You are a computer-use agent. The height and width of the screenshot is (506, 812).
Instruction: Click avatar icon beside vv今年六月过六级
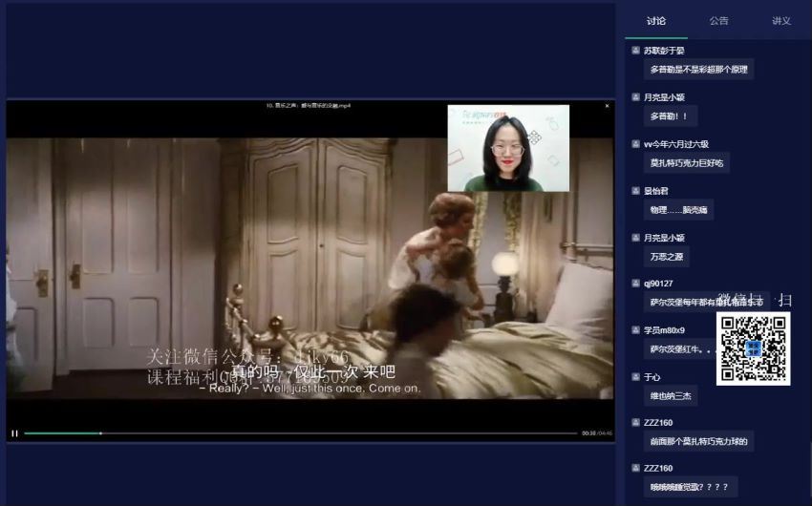click(x=635, y=144)
